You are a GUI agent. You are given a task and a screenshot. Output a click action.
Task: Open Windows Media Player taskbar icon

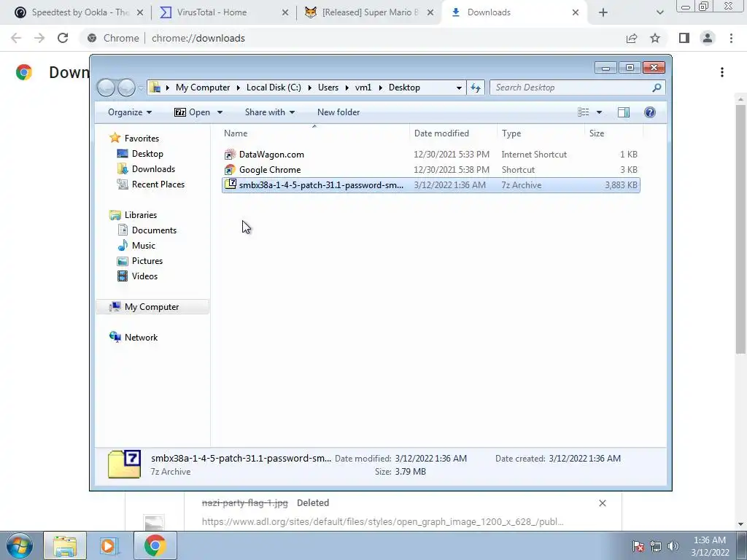tap(109, 545)
